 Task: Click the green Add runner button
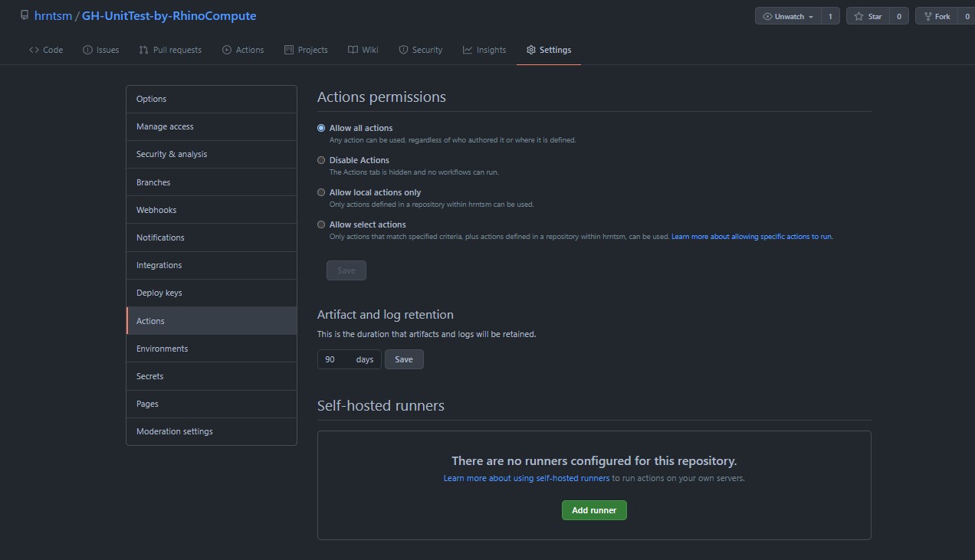tap(594, 510)
